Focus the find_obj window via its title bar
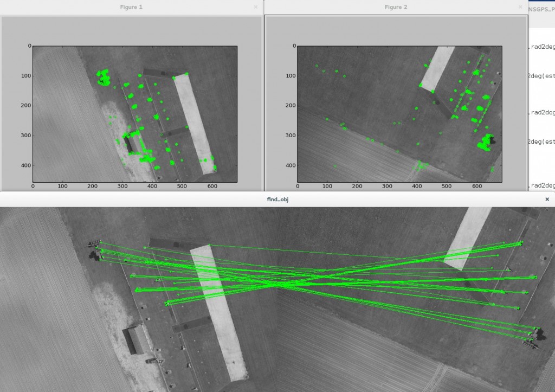The image size is (555, 392). pos(276,199)
